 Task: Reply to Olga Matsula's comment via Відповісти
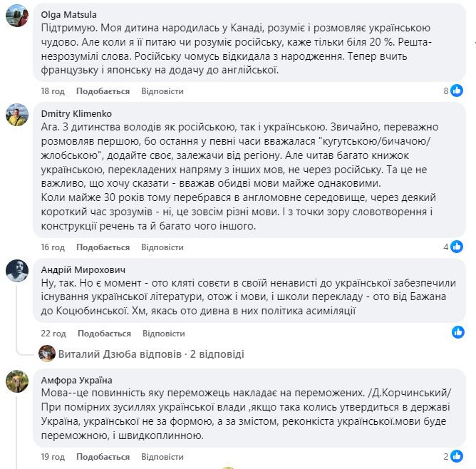click(x=162, y=91)
